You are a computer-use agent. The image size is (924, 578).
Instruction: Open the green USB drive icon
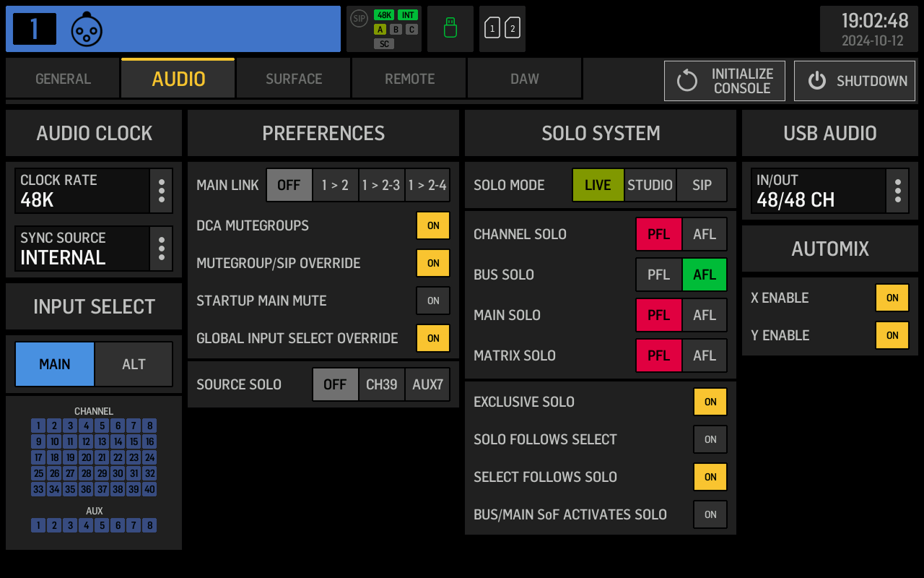[x=450, y=29]
